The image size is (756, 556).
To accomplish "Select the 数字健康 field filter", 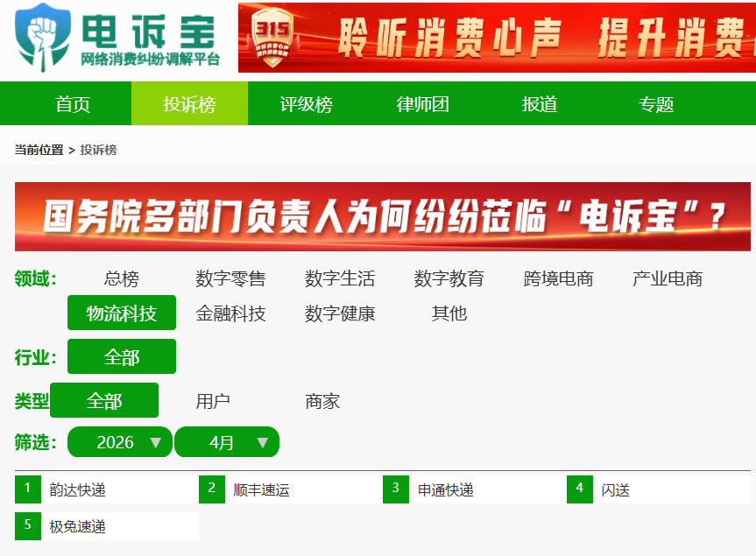I will click(340, 313).
